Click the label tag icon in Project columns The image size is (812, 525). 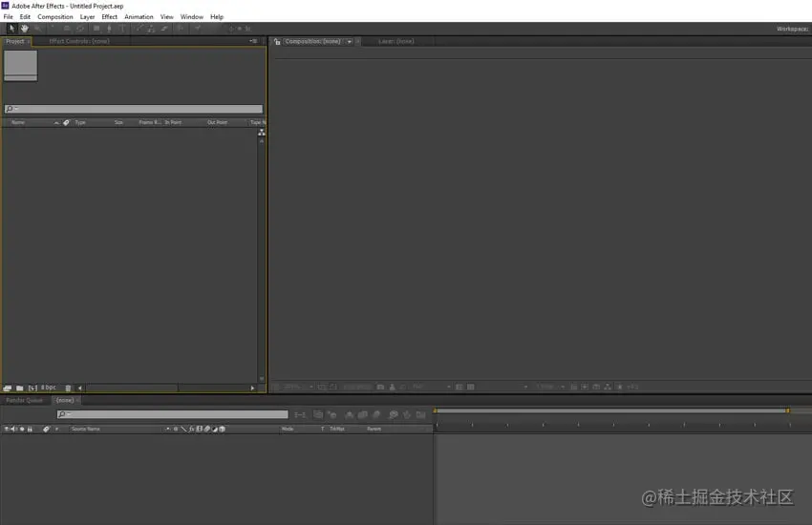click(66, 122)
